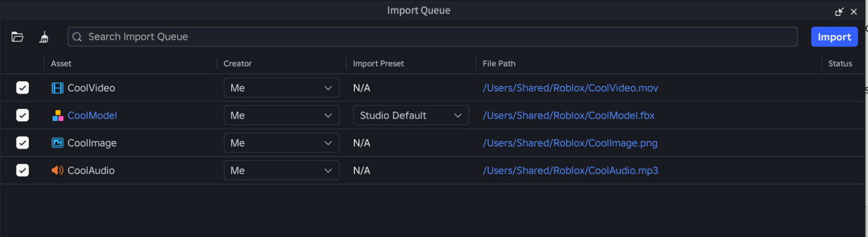
Task: Open the CoolModel.fbx file path link
Action: (x=568, y=115)
